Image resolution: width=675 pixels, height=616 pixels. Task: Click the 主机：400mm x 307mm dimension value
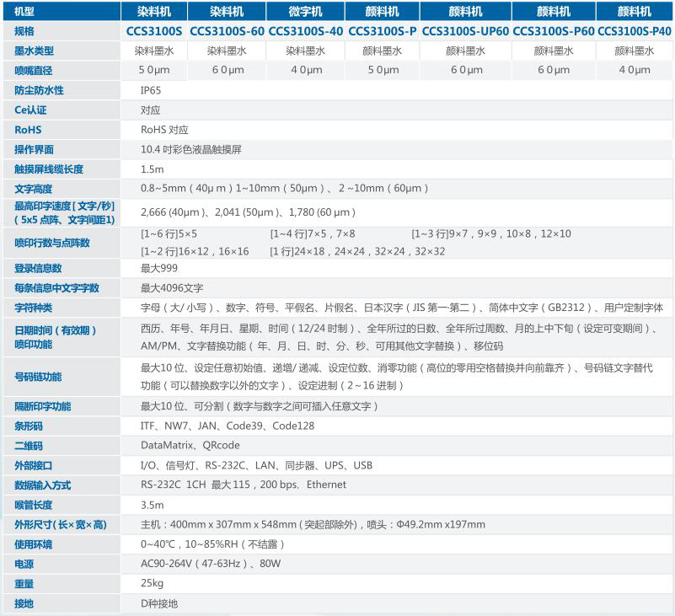tap(313, 524)
